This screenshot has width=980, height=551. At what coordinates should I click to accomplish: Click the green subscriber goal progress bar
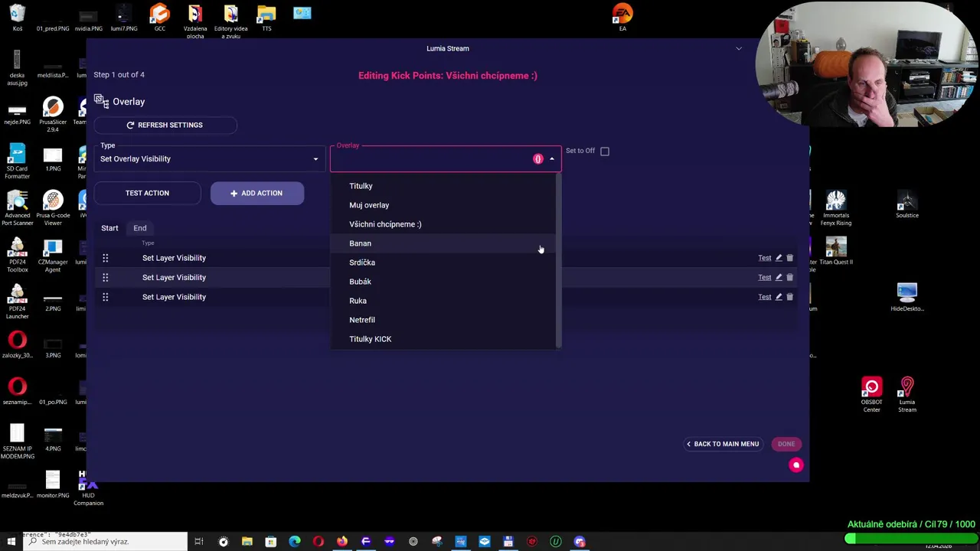pyautogui.click(x=910, y=539)
